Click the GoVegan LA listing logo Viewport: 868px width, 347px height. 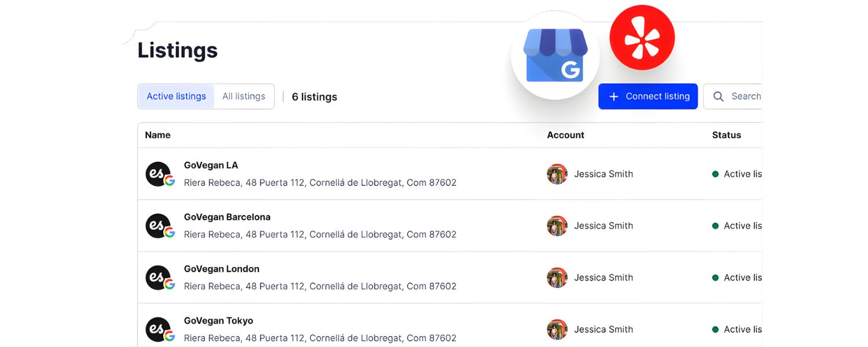[159, 174]
